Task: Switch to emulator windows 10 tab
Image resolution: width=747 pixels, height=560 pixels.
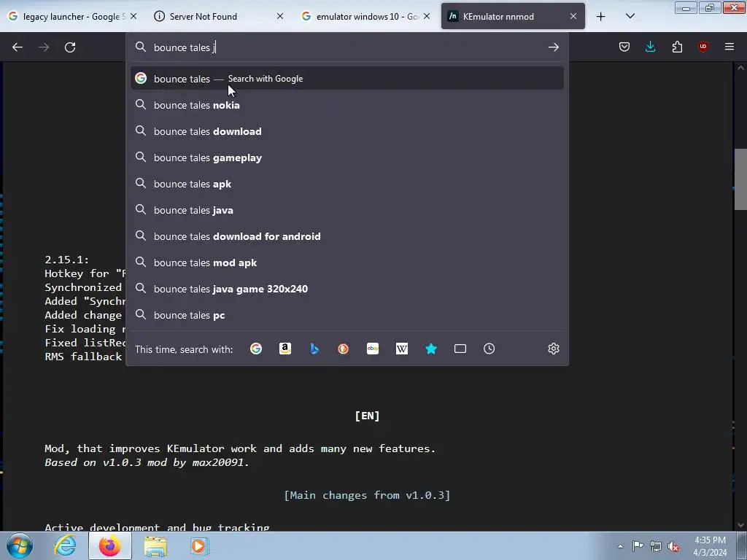Action: coord(365,17)
